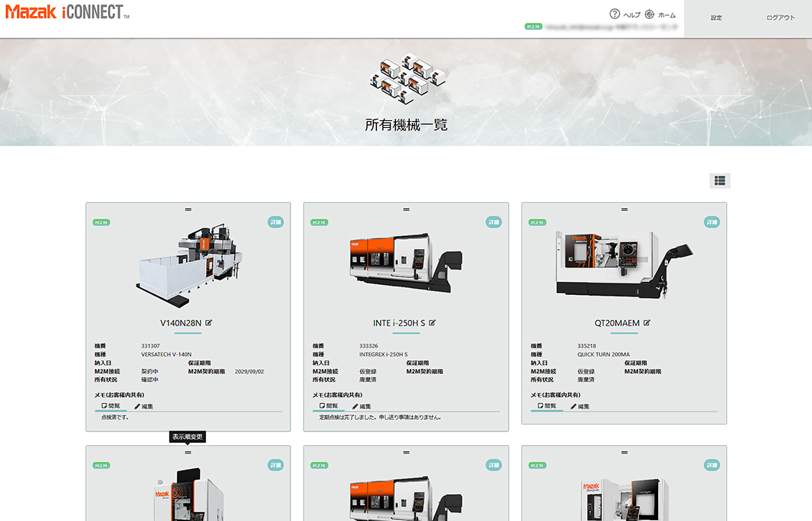Go to ホーム home link
The image size is (812, 521).
pyautogui.click(x=660, y=15)
